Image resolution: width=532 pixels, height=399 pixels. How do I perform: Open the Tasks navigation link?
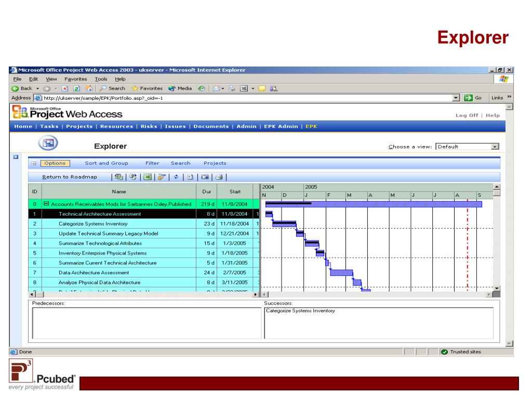[x=49, y=126]
